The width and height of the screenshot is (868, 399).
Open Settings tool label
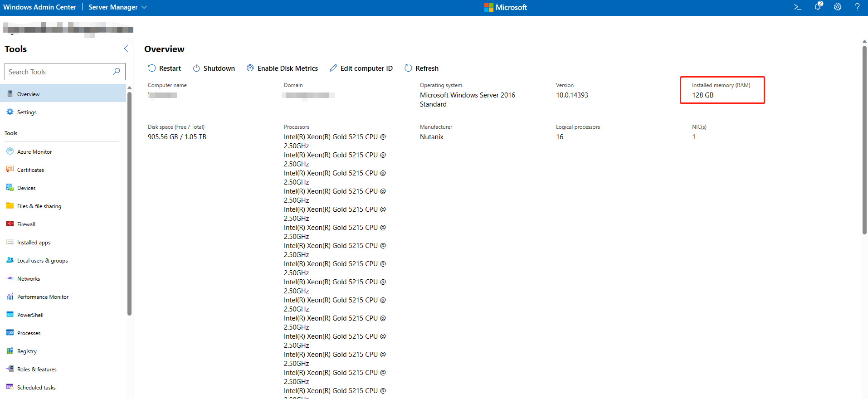click(27, 112)
